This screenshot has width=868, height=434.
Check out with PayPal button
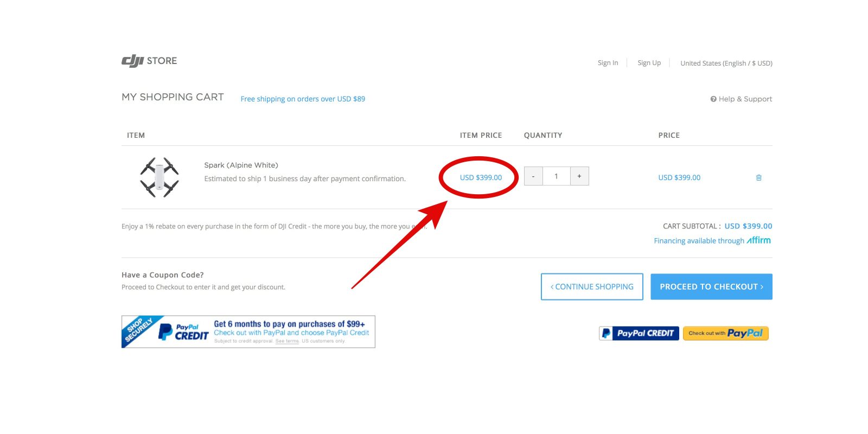pyautogui.click(x=725, y=333)
